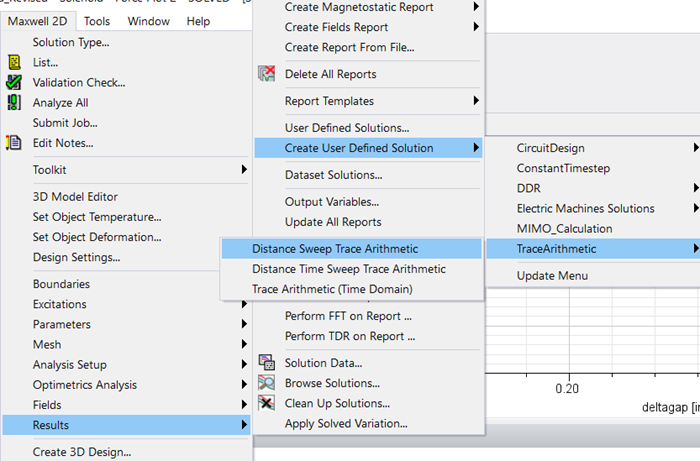The image size is (700, 461).
Task: Expand Create Fields Report submenu arrow
Action: click(x=476, y=27)
